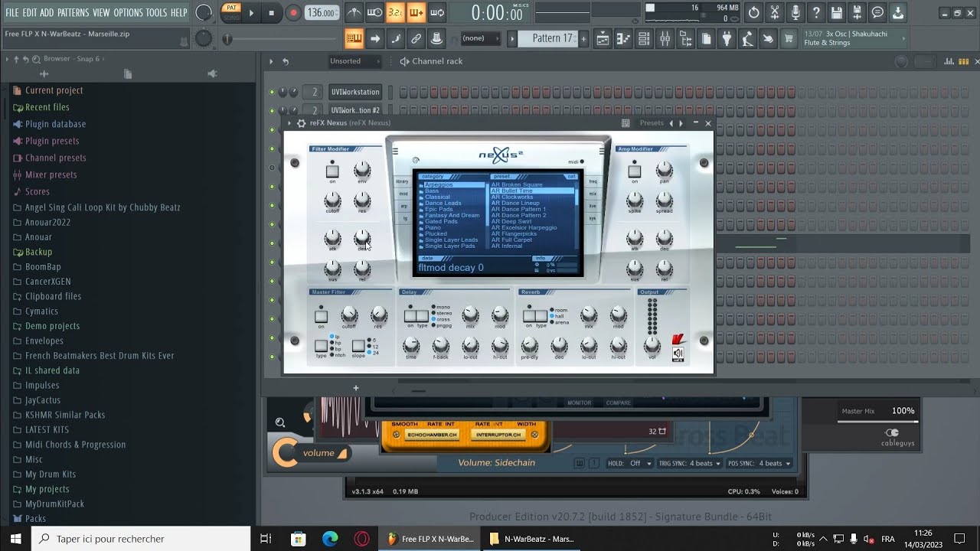Image resolution: width=980 pixels, height=551 pixels.
Task: Click the speech bubble icon in top toolbar
Action: (877, 12)
